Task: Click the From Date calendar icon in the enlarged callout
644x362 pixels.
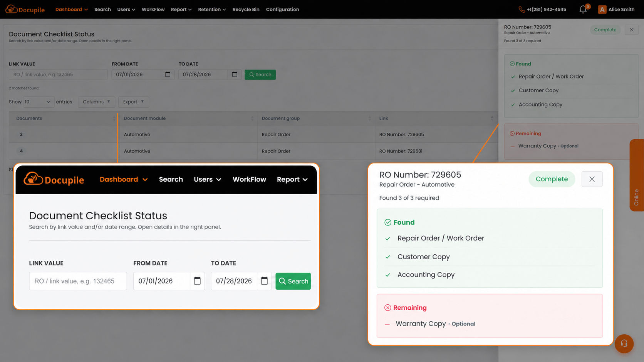Action: click(x=197, y=281)
